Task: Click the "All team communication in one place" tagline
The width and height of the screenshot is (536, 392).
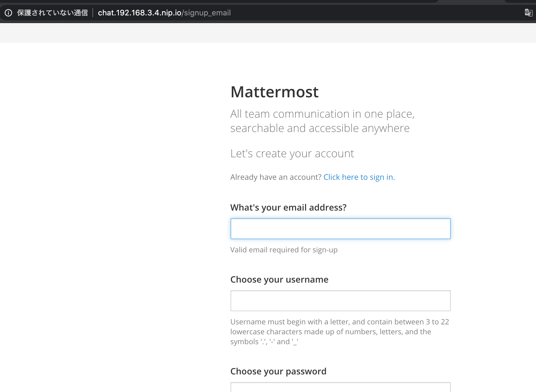Action: coord(322,121)
